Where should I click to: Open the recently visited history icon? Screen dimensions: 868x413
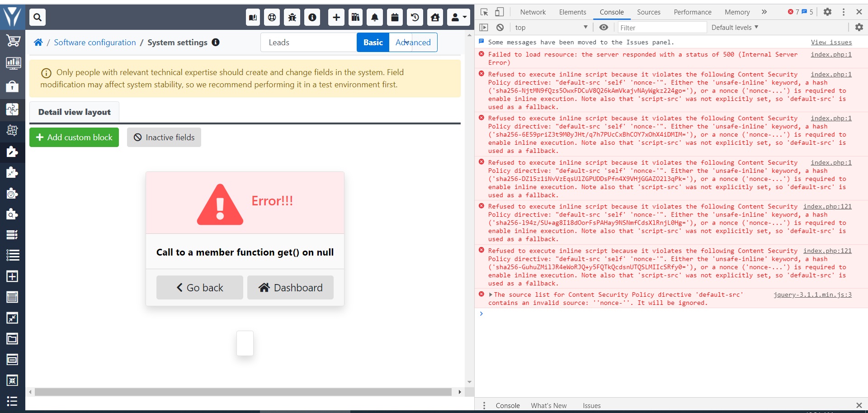415,17
